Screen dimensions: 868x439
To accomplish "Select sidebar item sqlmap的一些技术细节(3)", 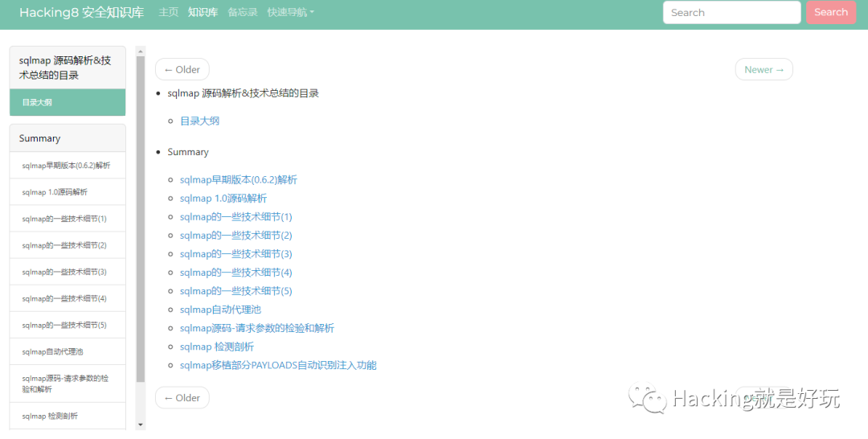I will coord(68,272).
